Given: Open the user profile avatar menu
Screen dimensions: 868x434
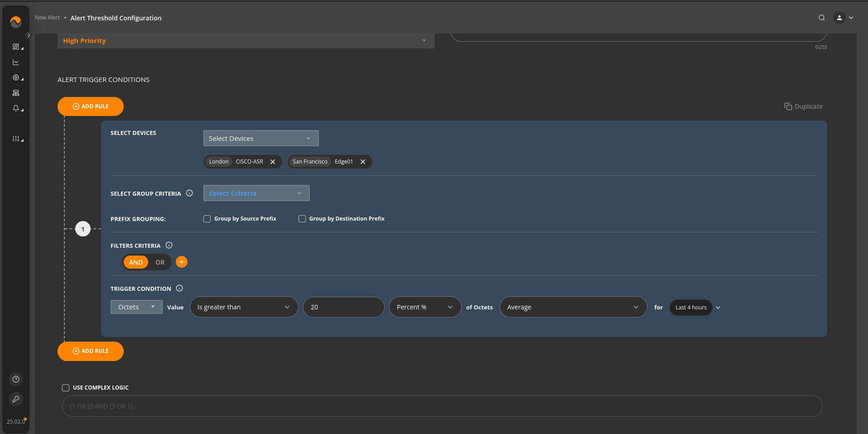Looking at the screenshot, I should point(839,18).
